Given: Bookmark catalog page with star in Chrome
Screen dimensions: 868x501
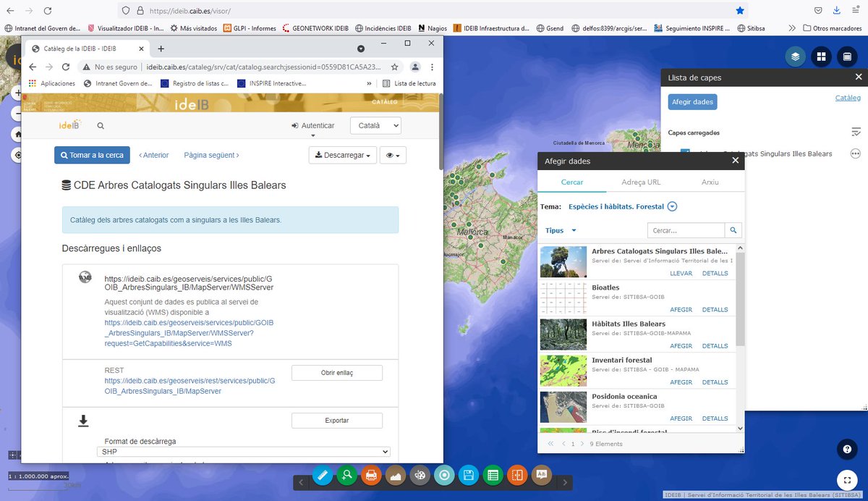Looking at the screenshot, I should pyautogui.click(x=395, y=67).
